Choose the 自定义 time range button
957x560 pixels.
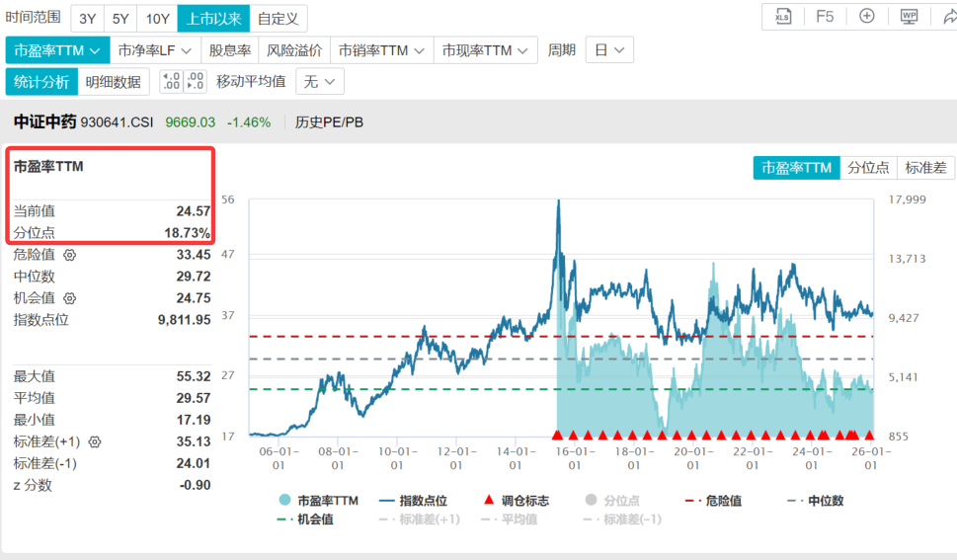pos(279,18)
